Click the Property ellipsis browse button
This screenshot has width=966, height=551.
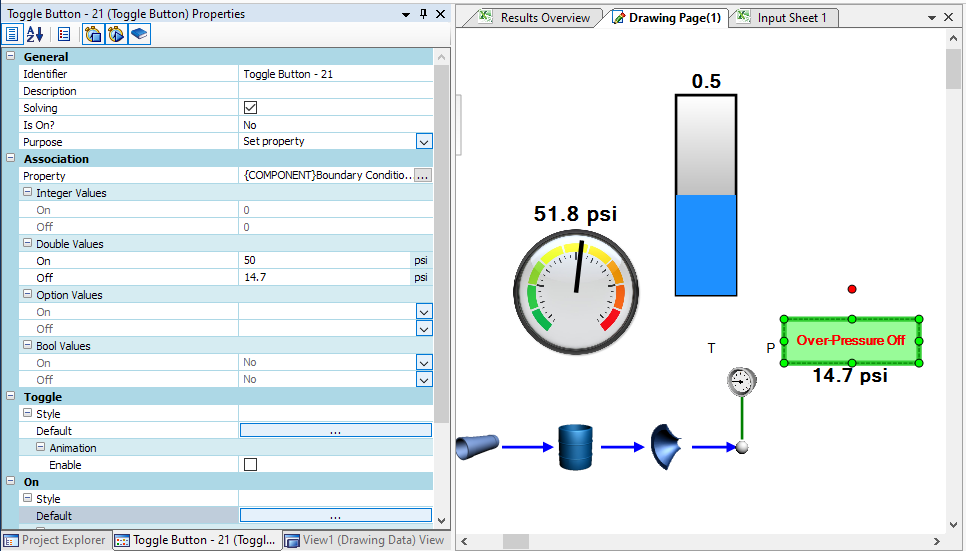423,176
